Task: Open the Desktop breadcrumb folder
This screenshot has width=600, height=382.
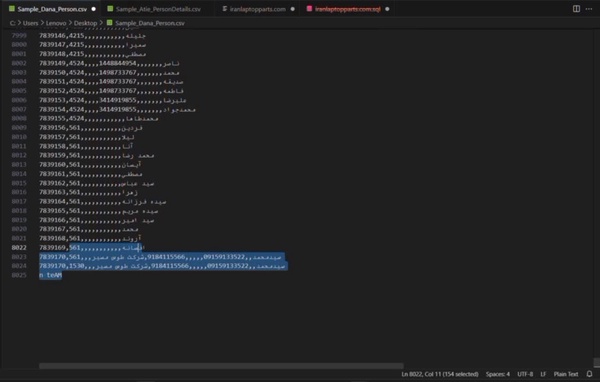Action: pos(85,23)
